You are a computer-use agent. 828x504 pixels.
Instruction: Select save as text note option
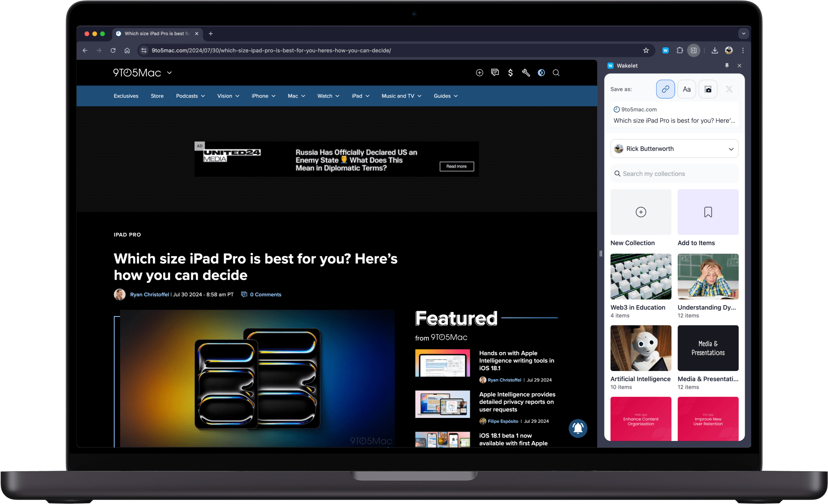(687, 89)
